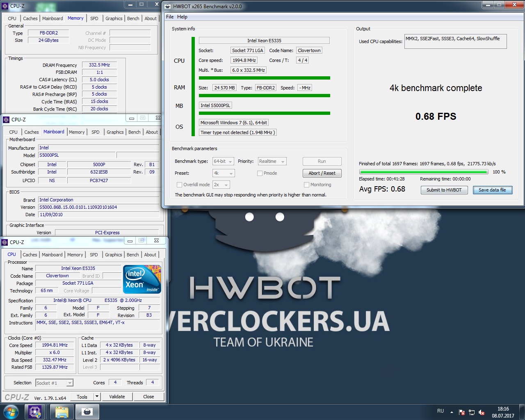Open Priority Realtime dropdown
Viewport: 525px width, 420px height.
click(x=272, y=162)
